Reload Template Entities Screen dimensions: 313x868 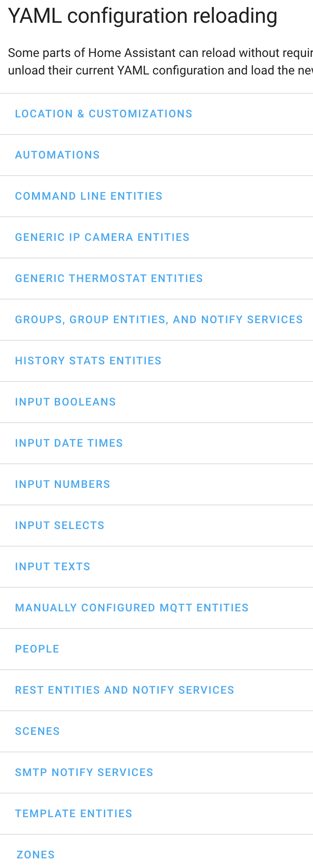74,814
